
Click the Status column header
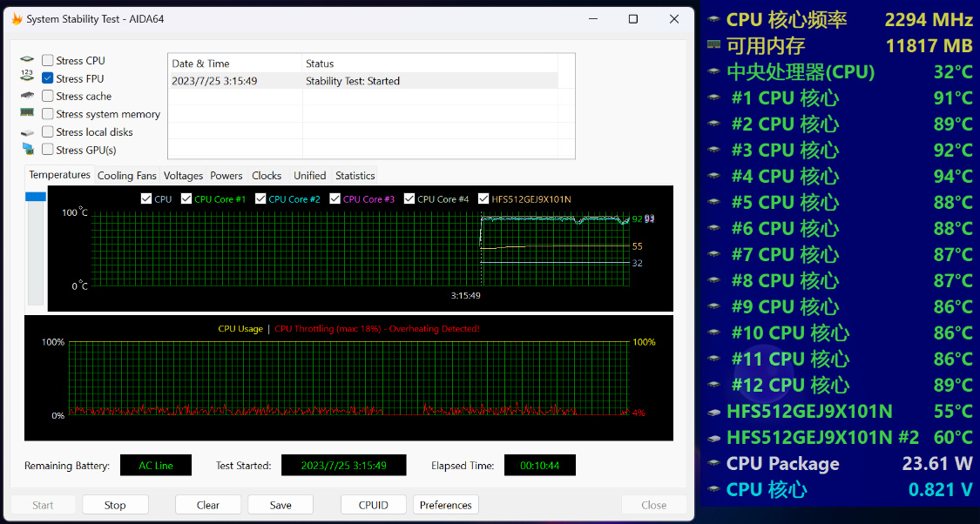(x=430, y=63)
